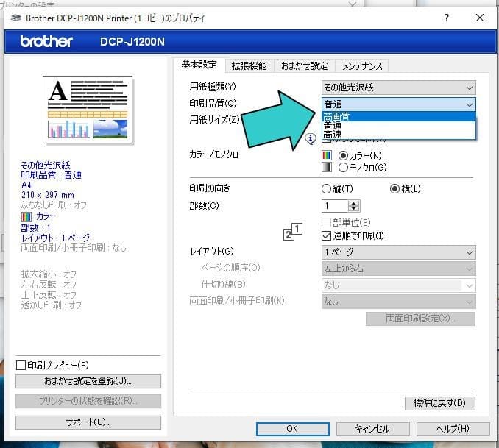Click the 用紙サイズ(Z) label
The height and width of the screenshot is (448, 499).
pos(214,120)
